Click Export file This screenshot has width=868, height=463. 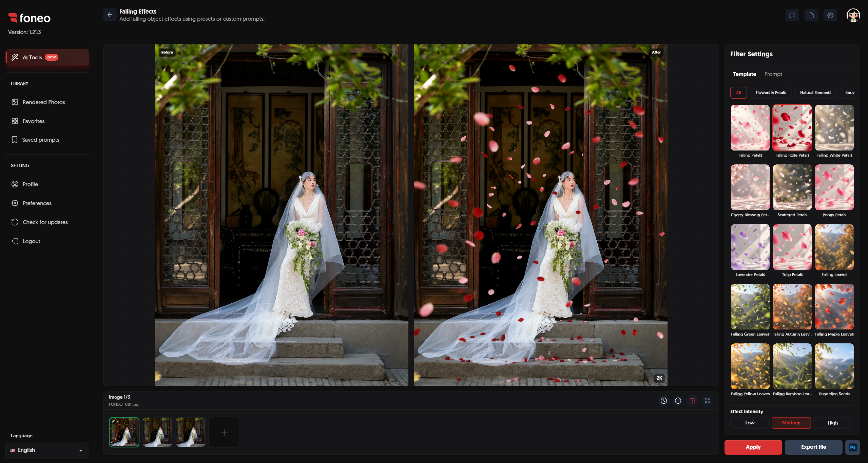pyautogui.click(x=813, y=447)
